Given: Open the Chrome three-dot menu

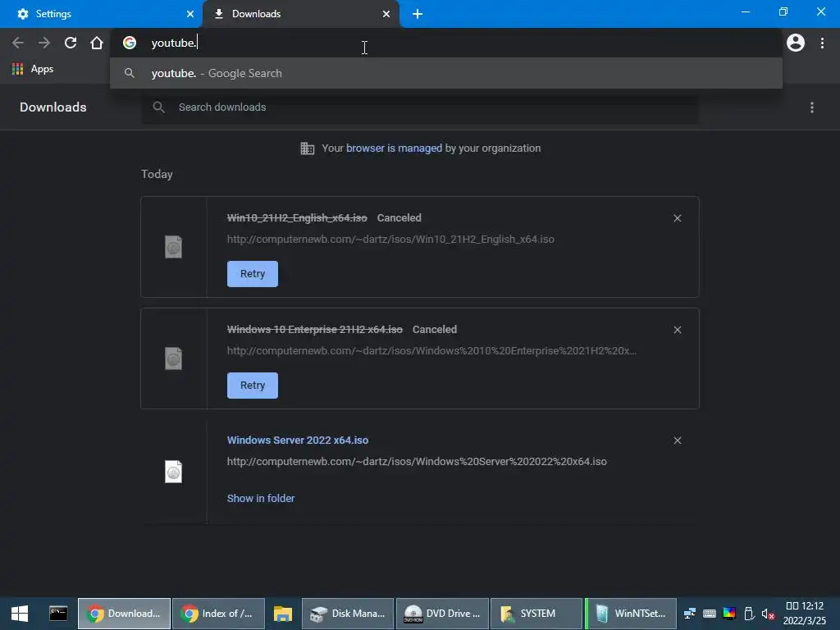Looking at the screenshot, I should pos(822,43).
